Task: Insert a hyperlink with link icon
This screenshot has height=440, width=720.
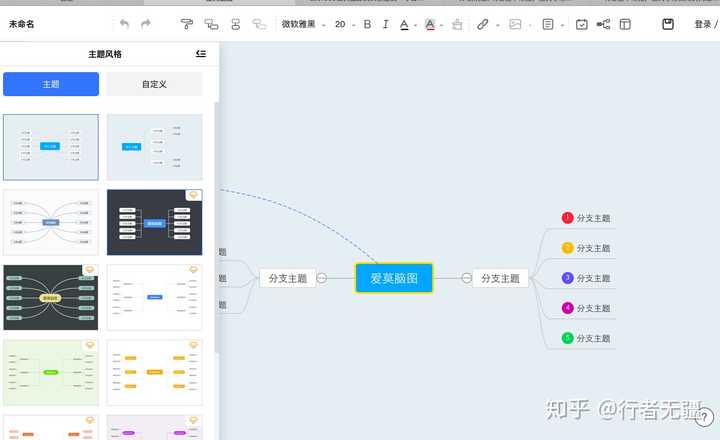Action: pyautogui.click(x=482, y=24)
